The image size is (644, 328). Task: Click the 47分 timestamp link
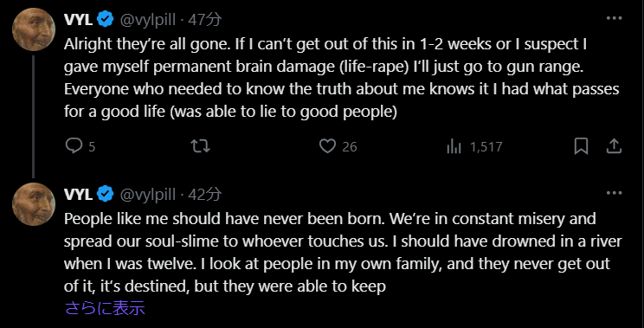(204, 20)
